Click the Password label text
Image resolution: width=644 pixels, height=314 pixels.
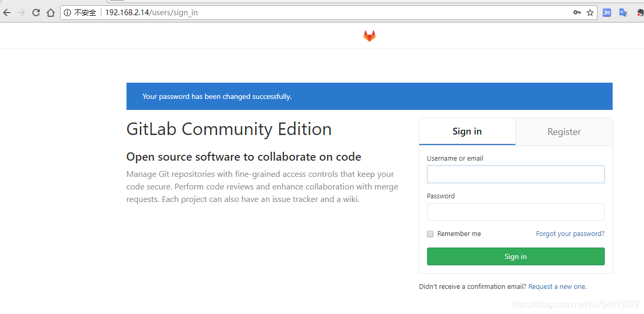(x=441, y=196)
